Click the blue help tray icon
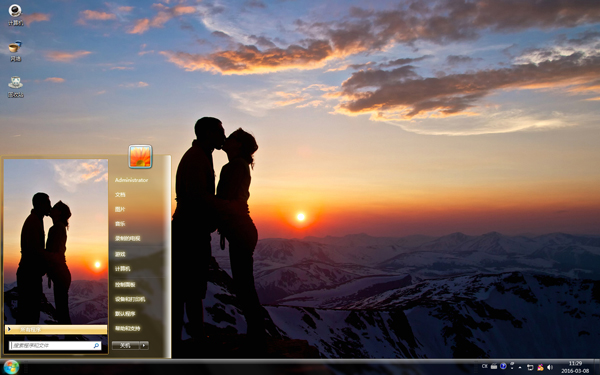 (x=503, y=366)
